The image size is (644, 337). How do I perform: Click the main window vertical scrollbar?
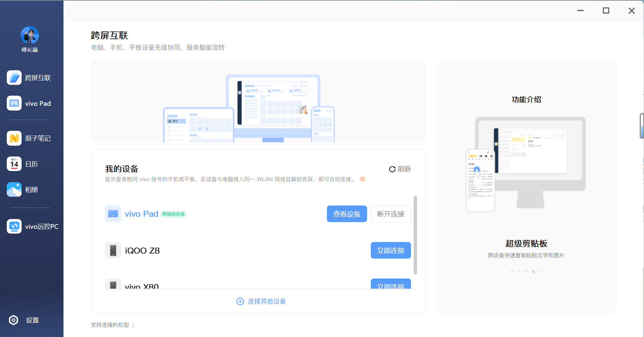(642, 126)
